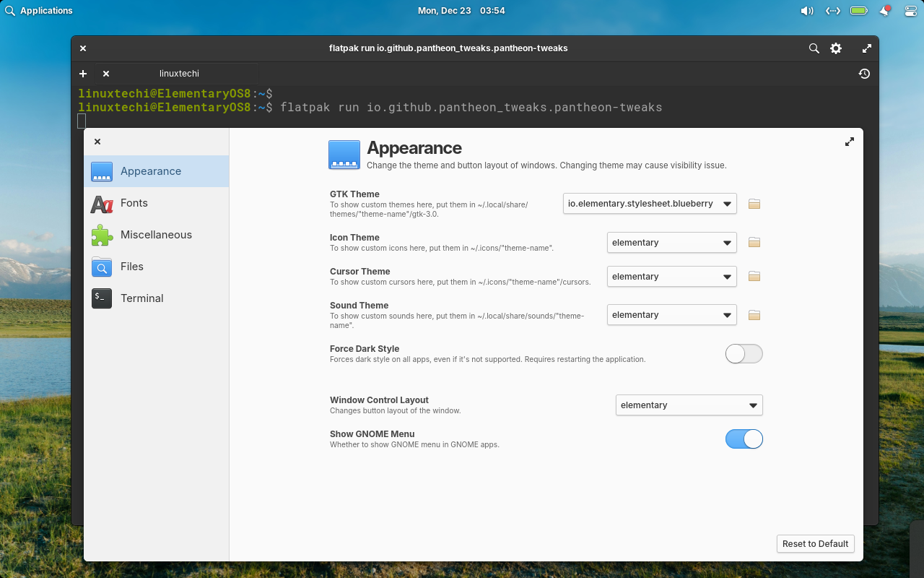The width and height of the screenshot is (924, 578).
Task: Switch to Fonts section
Action: (x=157, y=203)
